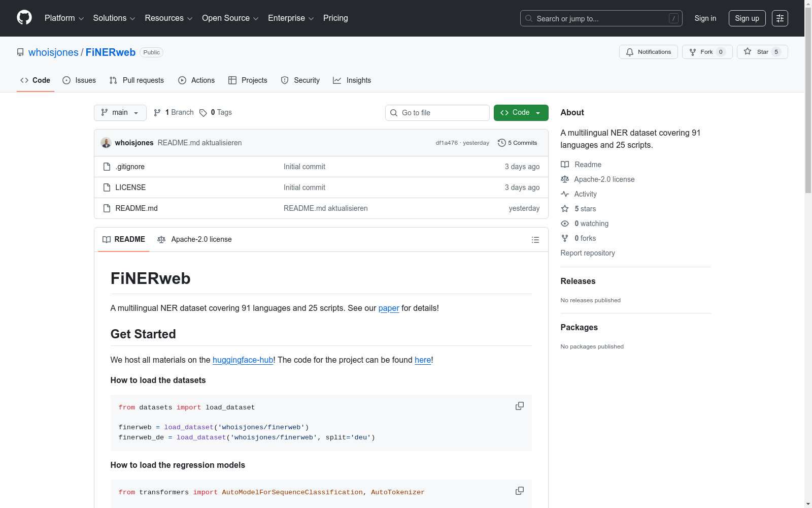Open the huggingface-hub link
812x508 pixels.
pyautogui.click(x=243, y=360)
